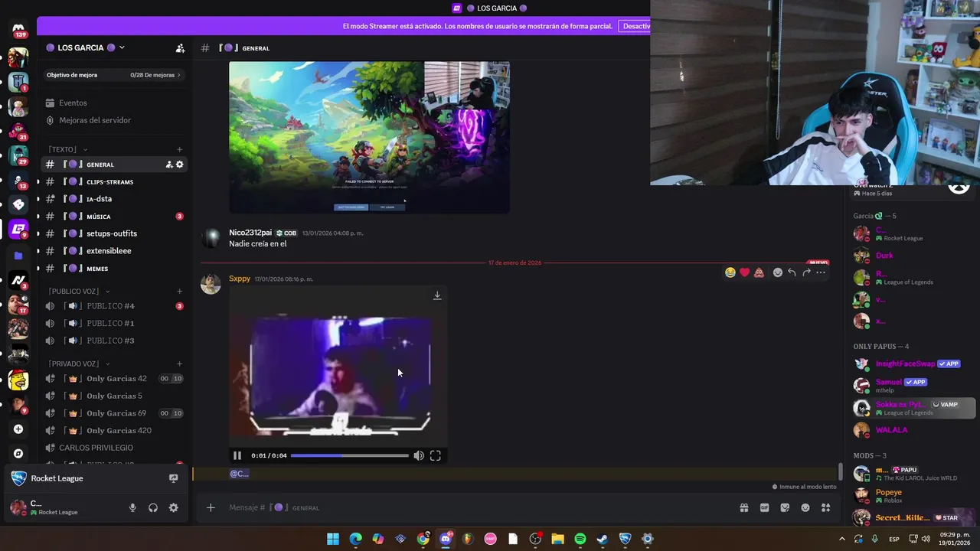Open more options on Sxppy message
This screenshot has width=980, height=551.
coord(821,272)
